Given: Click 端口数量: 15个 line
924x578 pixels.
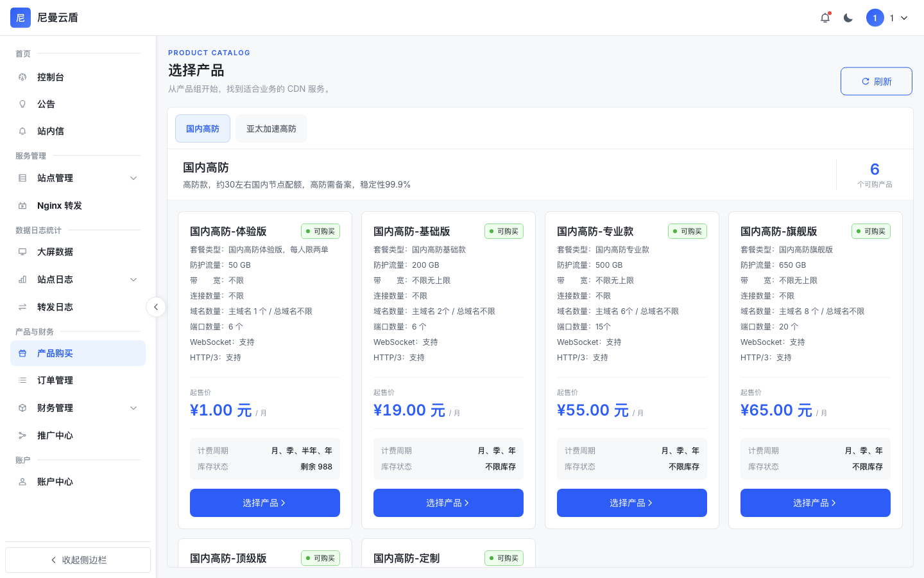Looking at the screenshot, I should point(584,327).
